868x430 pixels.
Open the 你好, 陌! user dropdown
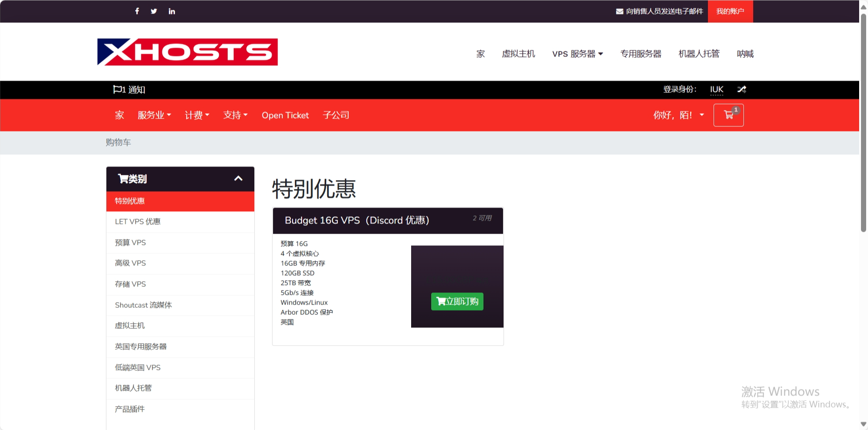[679, 115]
